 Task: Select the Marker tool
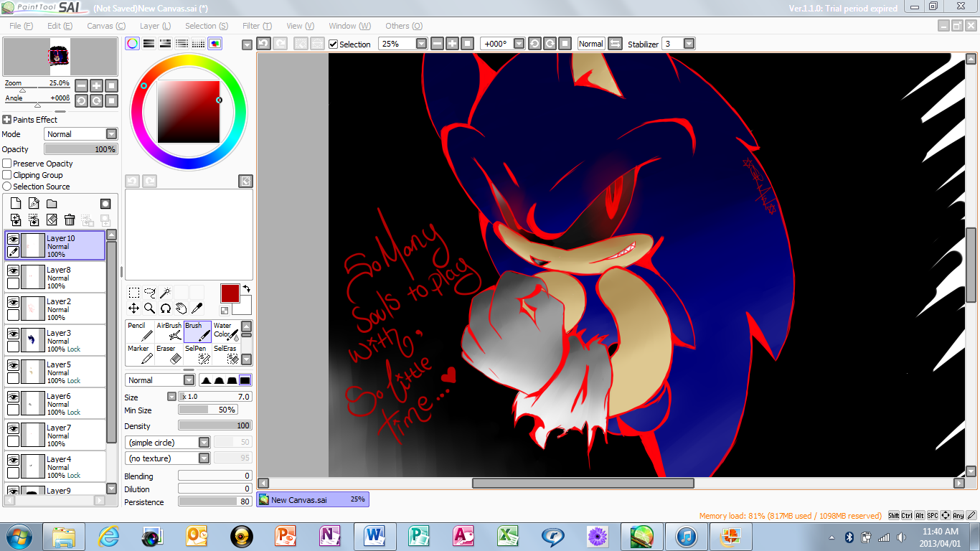pyautogui.click(x=139, y=354)
